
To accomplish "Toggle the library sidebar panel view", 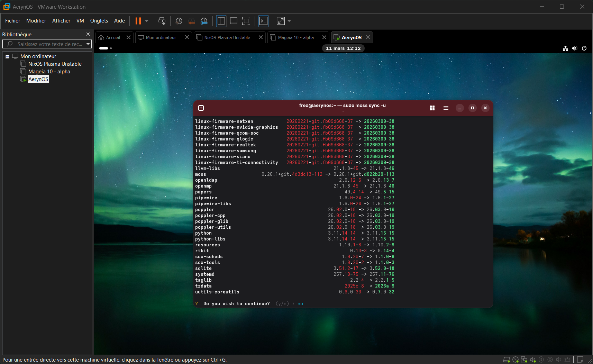I will pyautogui.click(x=221, y=21).
